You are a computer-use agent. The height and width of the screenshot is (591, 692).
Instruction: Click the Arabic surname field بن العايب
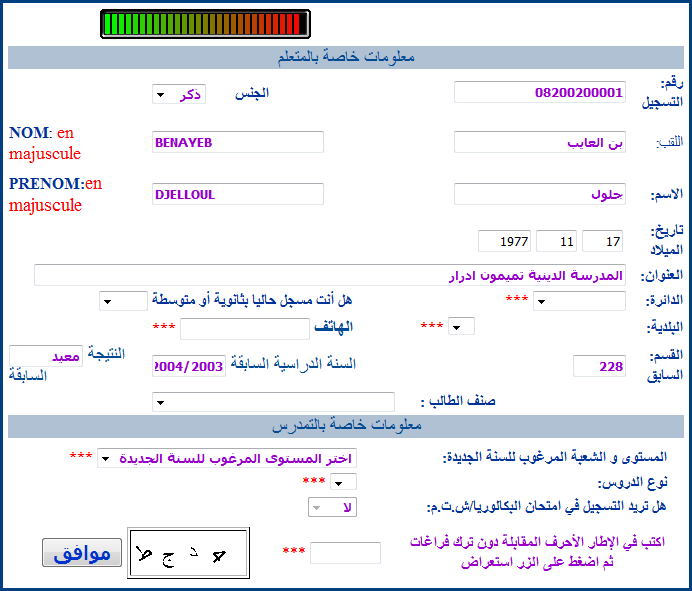pos(540,142)
